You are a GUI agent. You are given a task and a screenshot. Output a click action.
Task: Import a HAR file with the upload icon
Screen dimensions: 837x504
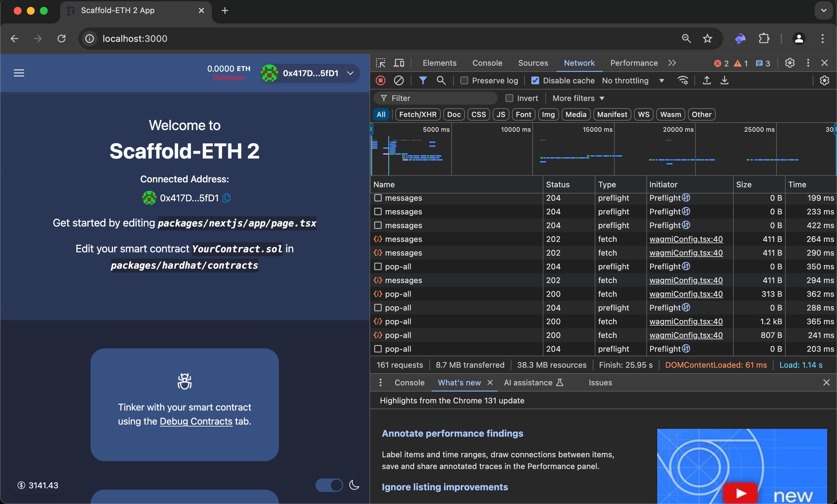coord(707,80)
